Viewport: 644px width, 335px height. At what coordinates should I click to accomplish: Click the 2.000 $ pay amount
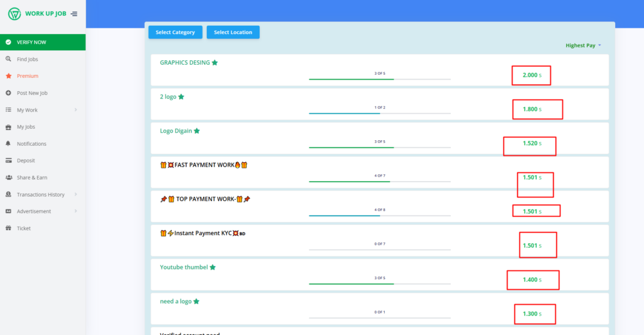[x=532, y=75]
